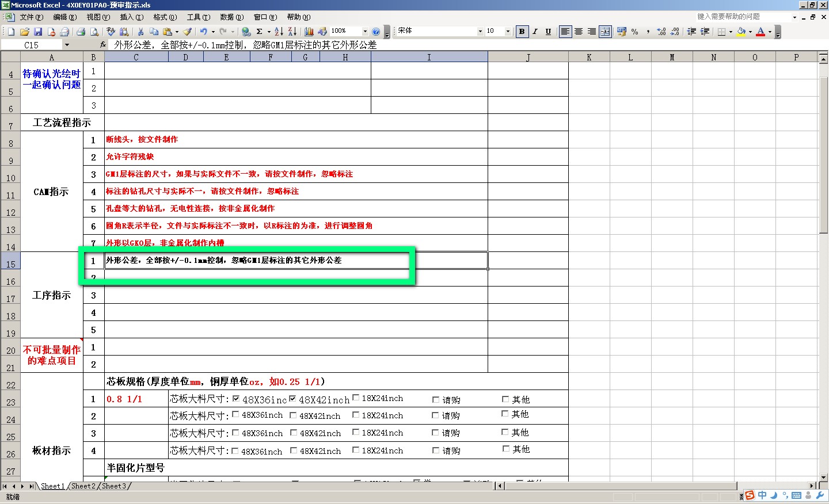Open the 文件 menu

point(31,17)
